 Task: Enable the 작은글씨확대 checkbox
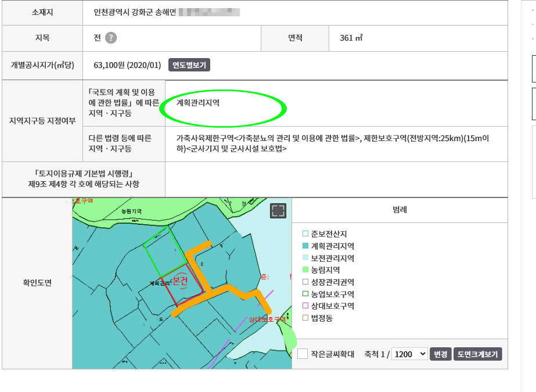[x=303, y=354]
